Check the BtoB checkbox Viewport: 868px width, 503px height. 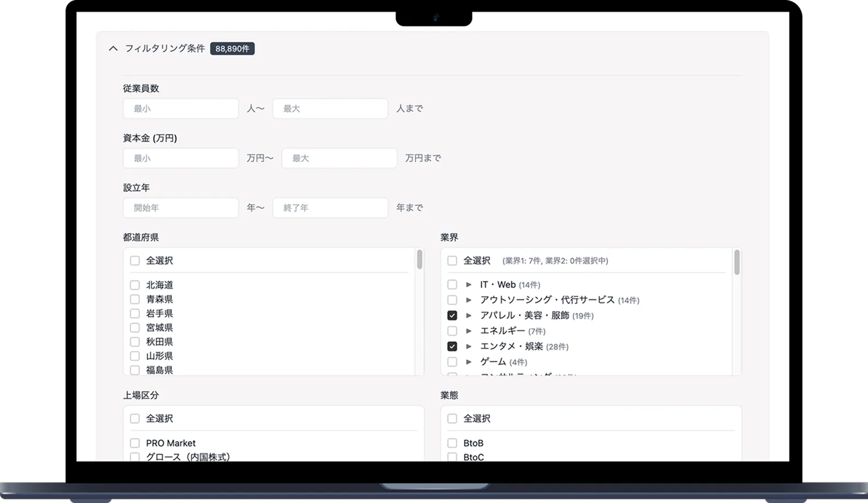(x=452, y=443)
